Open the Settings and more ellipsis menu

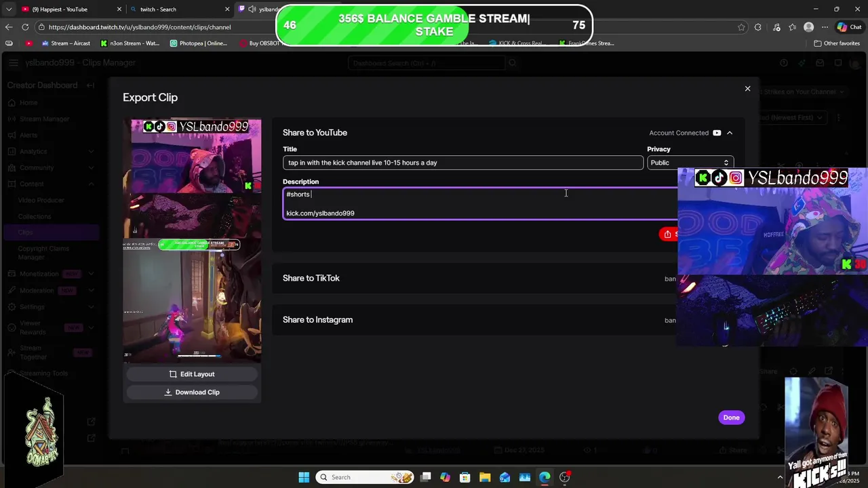point(825,27)
